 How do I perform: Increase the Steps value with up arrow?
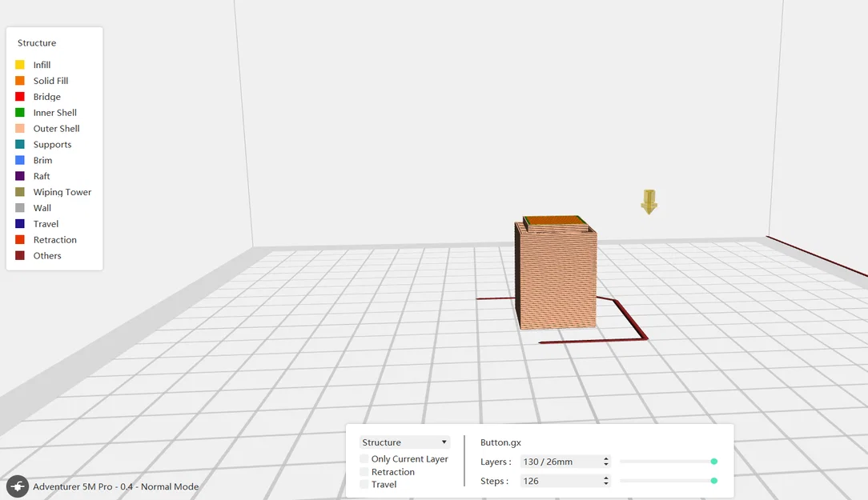pos(606,478)
